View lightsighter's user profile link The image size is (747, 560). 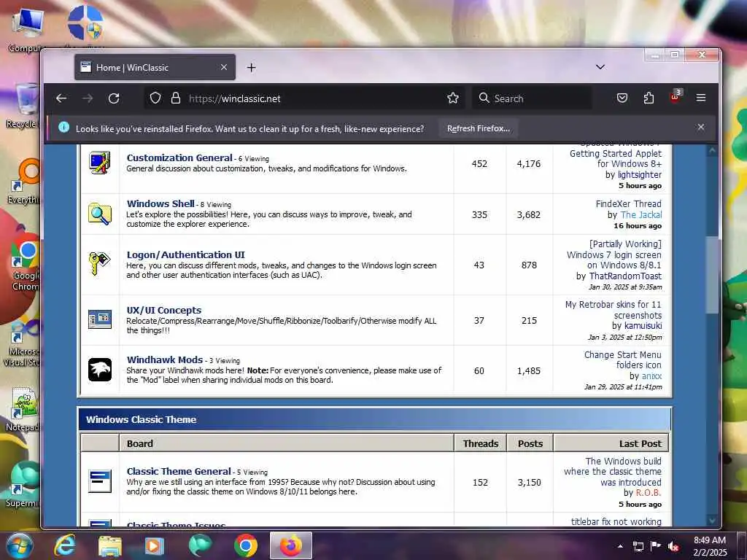tap(639, 175)
